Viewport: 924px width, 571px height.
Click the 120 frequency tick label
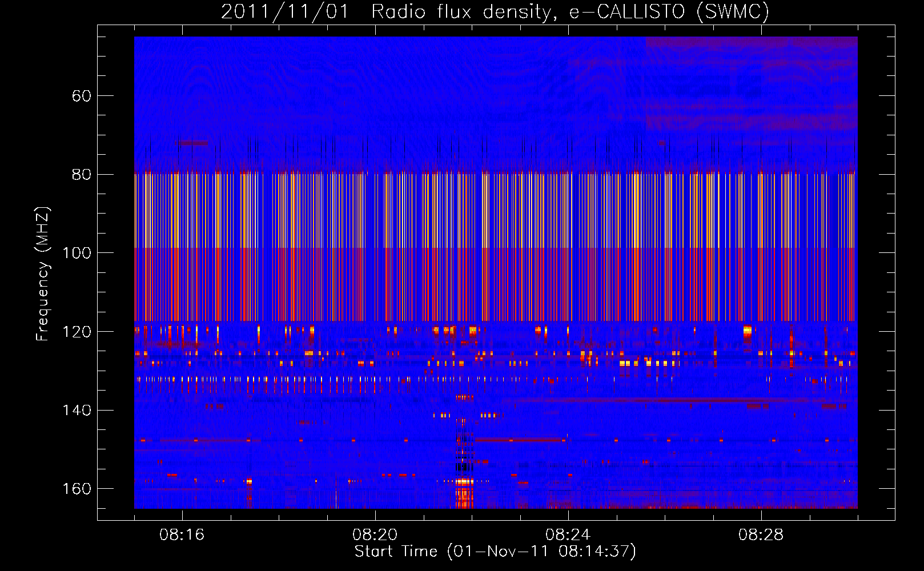[77, 332]
